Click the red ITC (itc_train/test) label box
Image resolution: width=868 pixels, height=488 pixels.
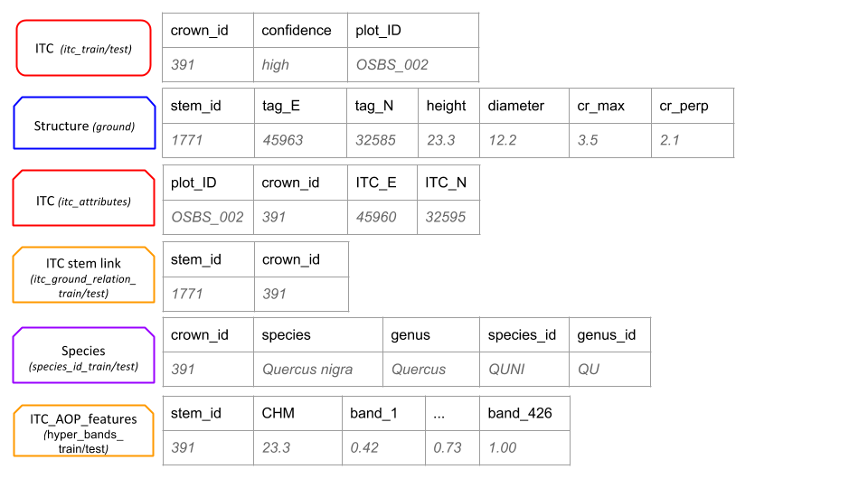coord(83,48)
